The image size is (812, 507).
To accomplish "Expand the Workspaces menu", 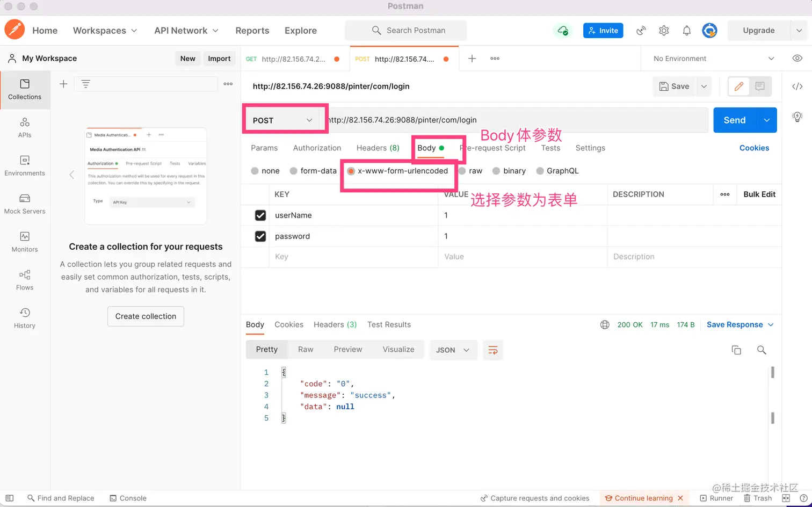I will pos(105,31).
